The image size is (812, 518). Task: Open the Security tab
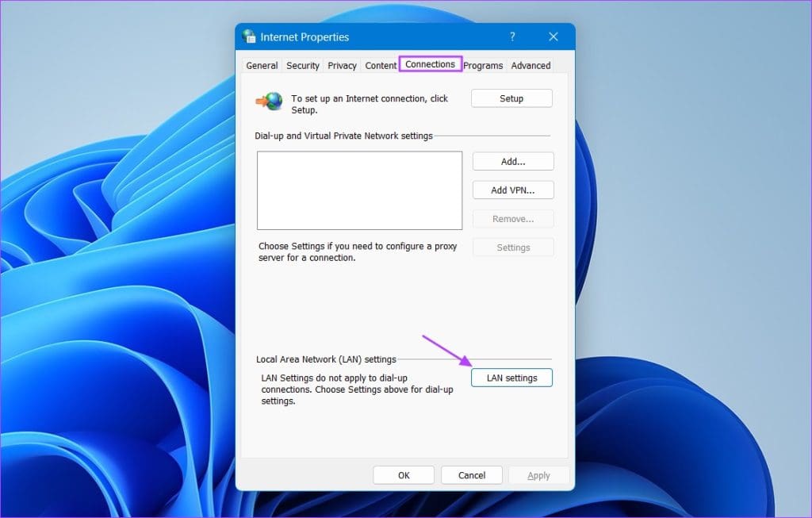[x=302, y=65]
